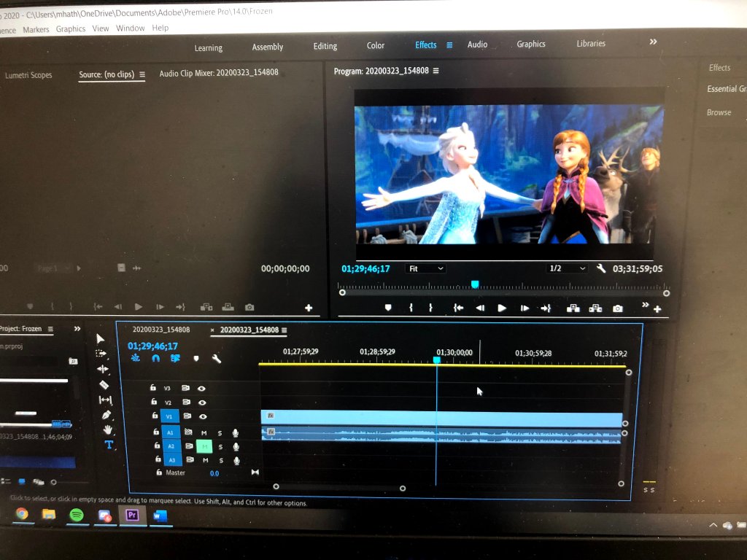Toggle V1 track output eye icon
Screen dimensions: 747x560
pyautogui.click(x=202, y=416)
